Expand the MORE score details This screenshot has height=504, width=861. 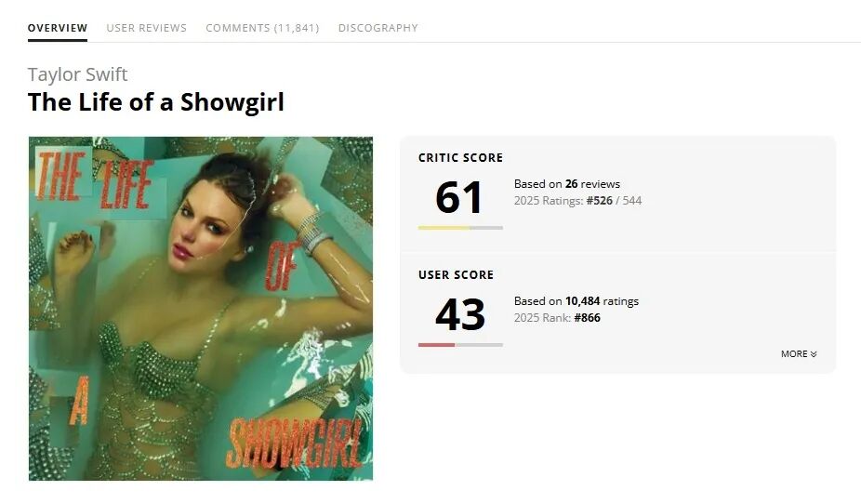pos(799,354)
